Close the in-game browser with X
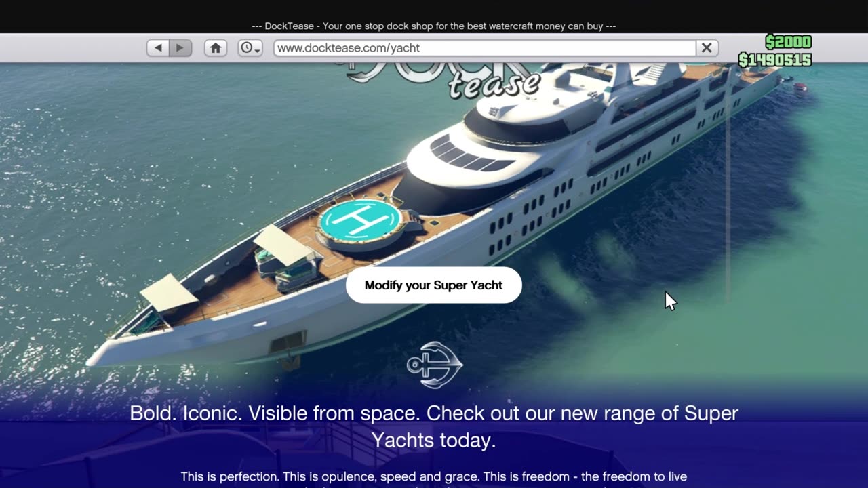868x488 pixels. click(x=707, y=48)
